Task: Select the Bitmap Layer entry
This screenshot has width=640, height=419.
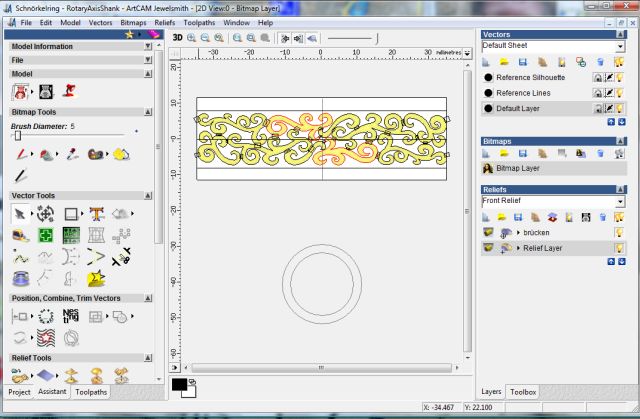Action: pos(518,169)
